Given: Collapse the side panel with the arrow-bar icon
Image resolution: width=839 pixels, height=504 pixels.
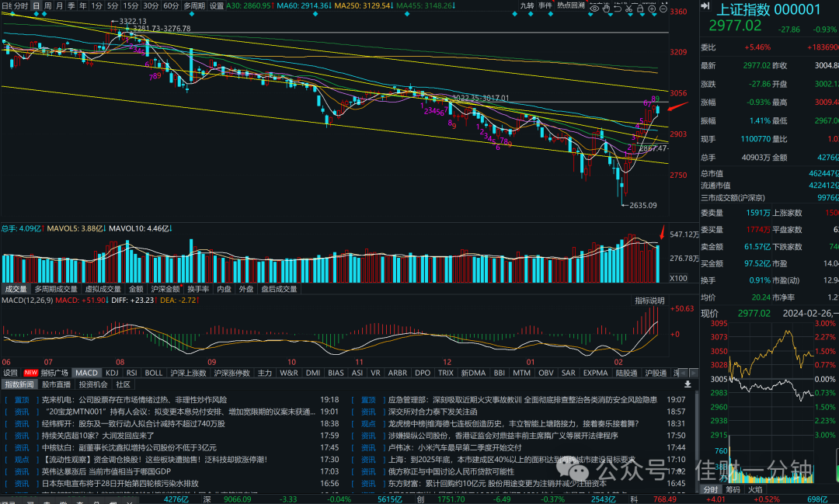Looking at the screenshot, I should (705, 6).
